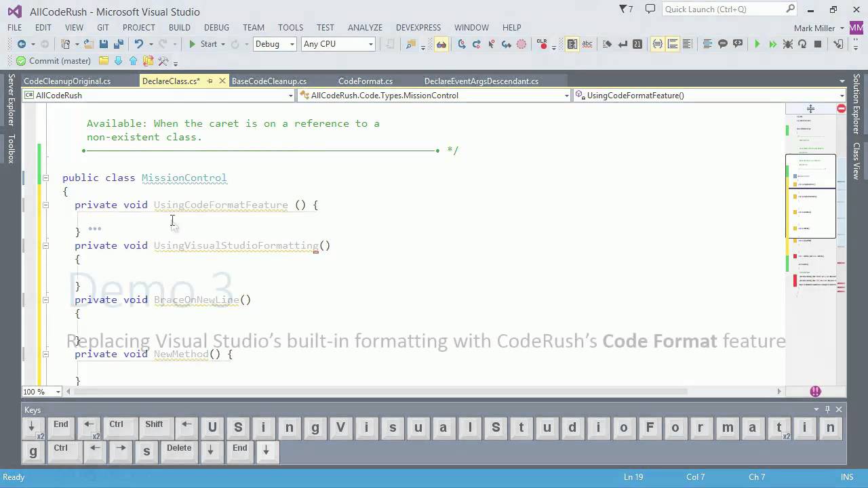The height and width of the screenshot is (488, 868).
Task: Undo the last edit with the Undo icon
Action: point(138,44)
